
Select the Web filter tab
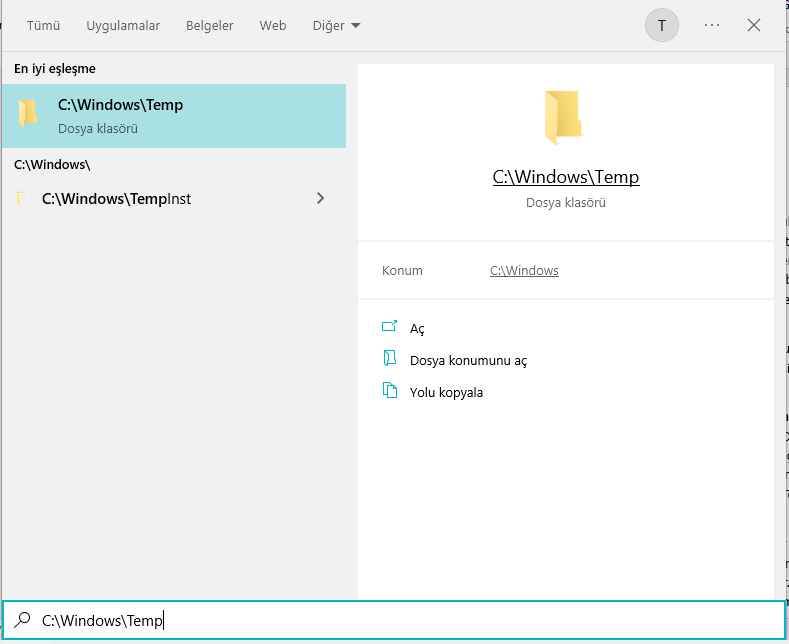click(x=273, y=26)
